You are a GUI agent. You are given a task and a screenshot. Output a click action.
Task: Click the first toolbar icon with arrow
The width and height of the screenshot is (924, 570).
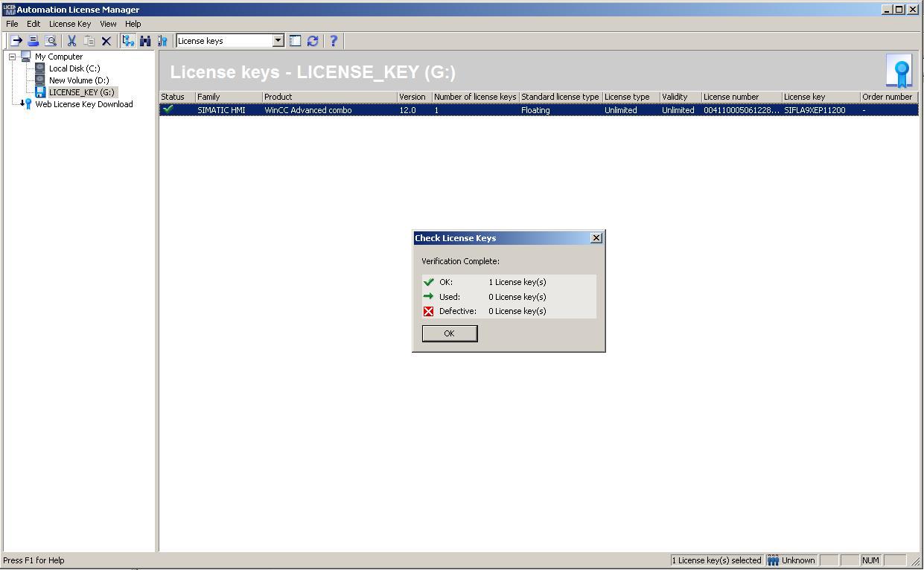16,41
